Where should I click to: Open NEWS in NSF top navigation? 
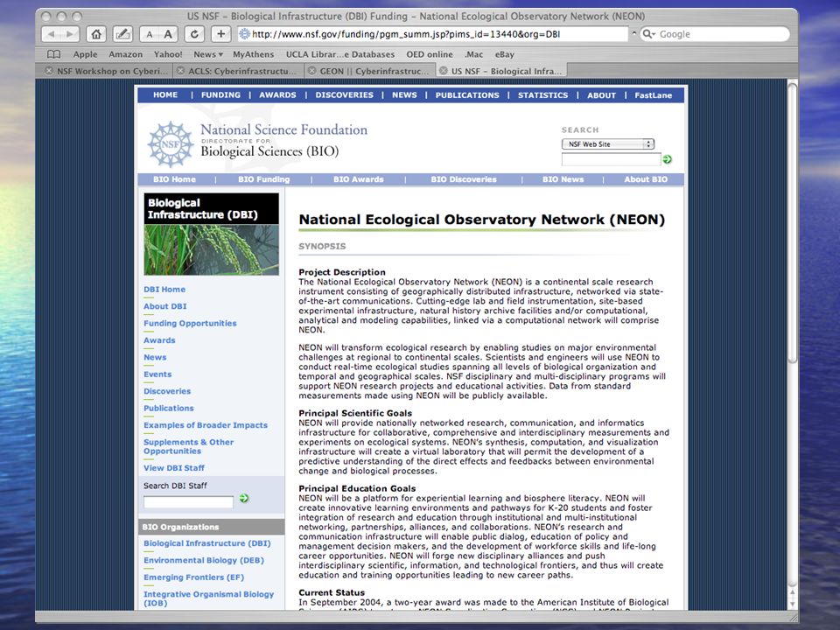pos(404,94)
